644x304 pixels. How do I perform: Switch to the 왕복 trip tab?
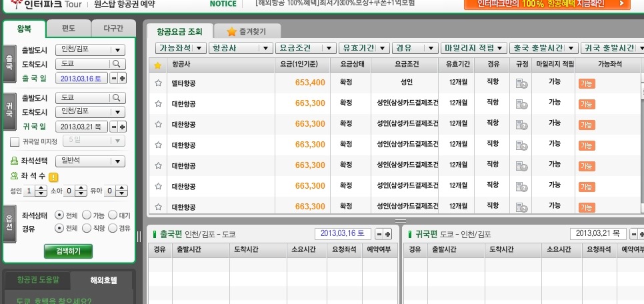[24, 29]
